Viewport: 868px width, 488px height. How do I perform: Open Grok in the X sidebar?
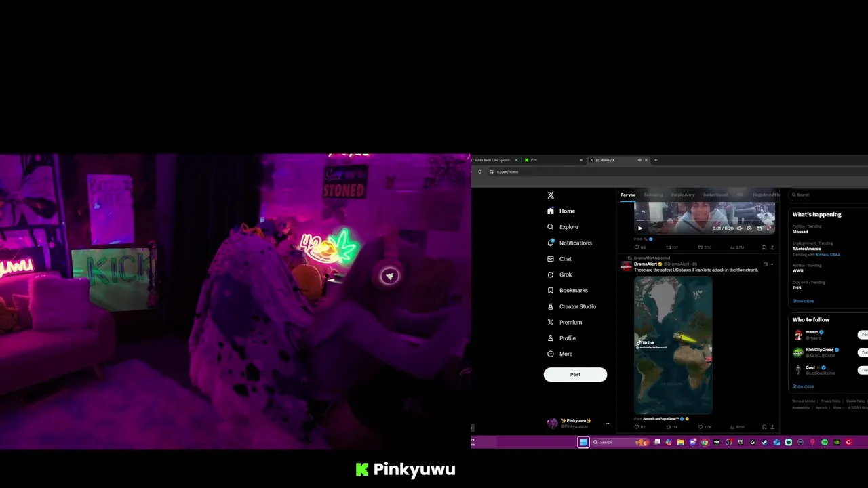(559, 274)
